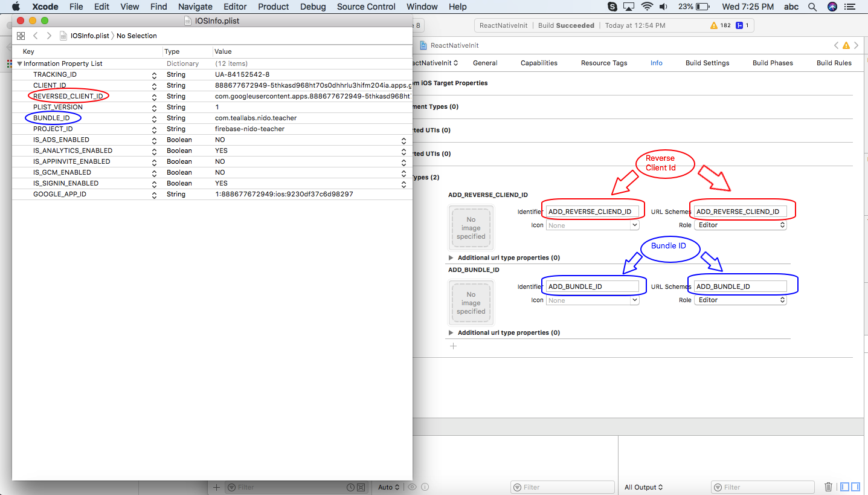Open the Auto variables scope popup
The height and width of the screenshot is (495, 868).
point(388,487)
